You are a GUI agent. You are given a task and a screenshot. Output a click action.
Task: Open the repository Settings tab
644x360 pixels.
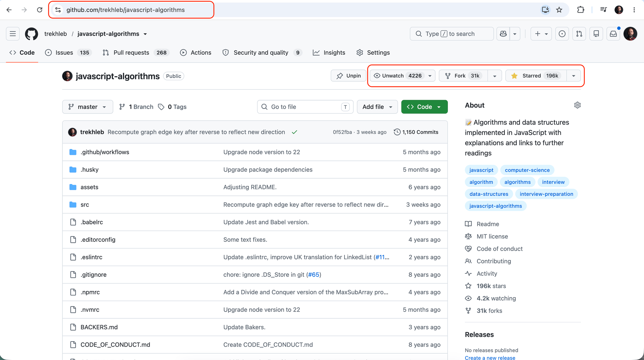tap(373, 53)
